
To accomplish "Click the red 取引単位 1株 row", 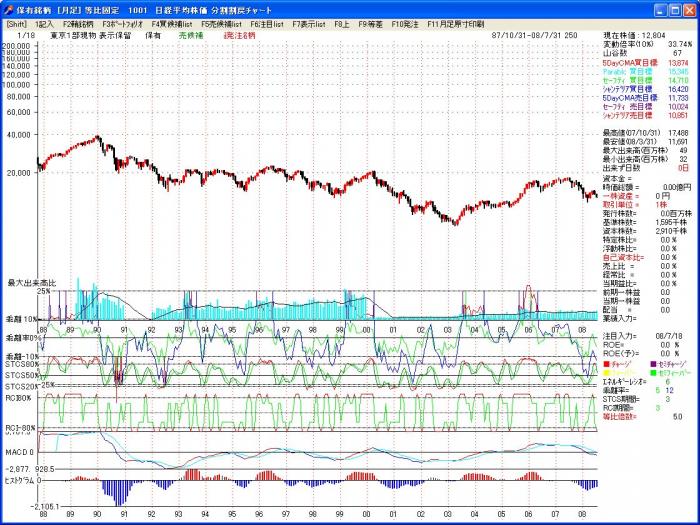I will [x=635, y=204].
